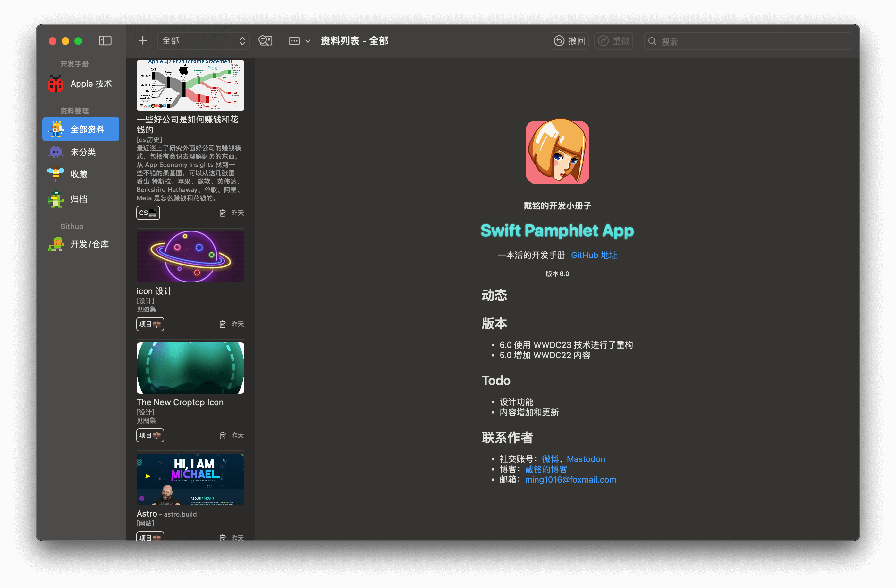896x588 pixels.
Task: Select the 一些好公司是如何赚钱和花钱的 entry title
Action: point(187,124)
